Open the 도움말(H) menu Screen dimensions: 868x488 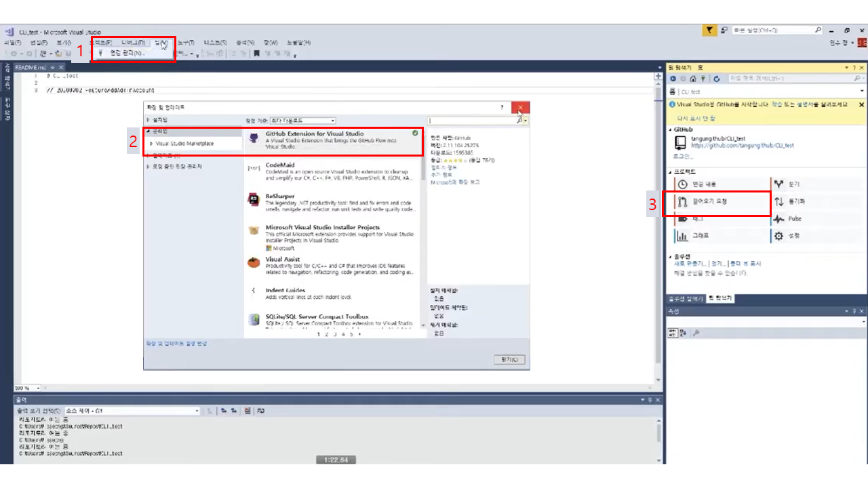pos(298,43)
